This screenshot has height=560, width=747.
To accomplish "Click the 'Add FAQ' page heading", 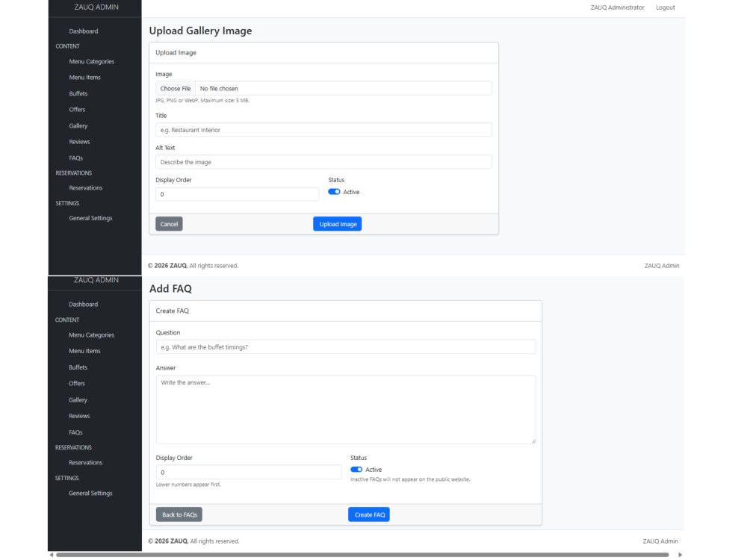I will pyautogui.click(x=170, y=288).
